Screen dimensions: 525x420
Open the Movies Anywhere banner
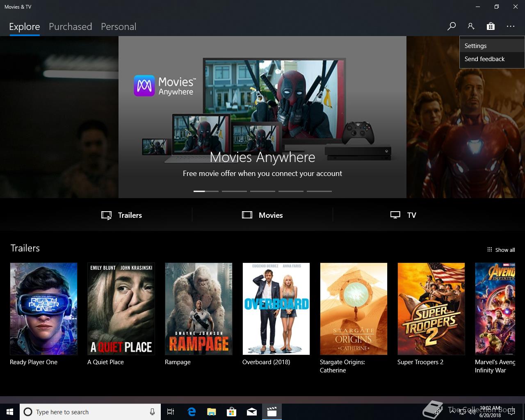[x=262, y=117]
